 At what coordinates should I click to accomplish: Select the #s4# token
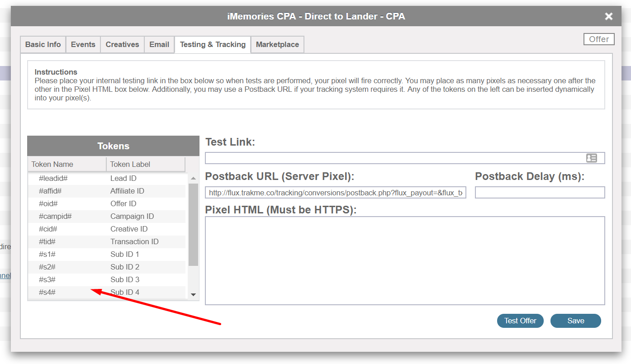pos(47,292)
